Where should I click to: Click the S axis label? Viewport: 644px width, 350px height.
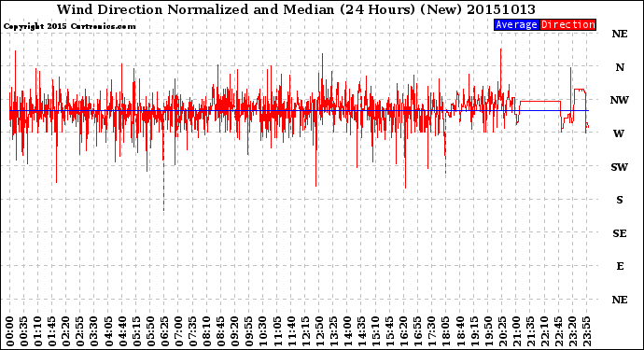pos(620,200)
